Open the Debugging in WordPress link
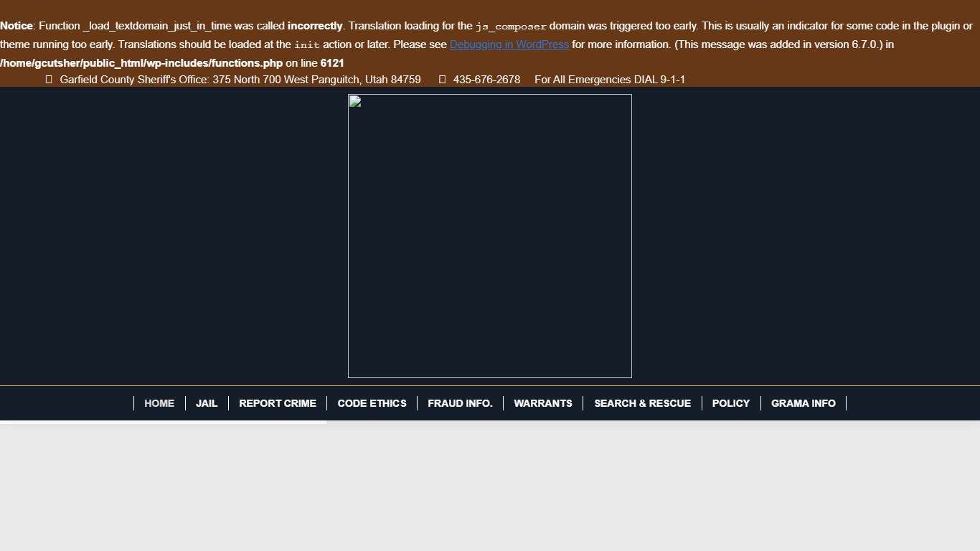This screenshot has width=980, height=551. point(509,44)
